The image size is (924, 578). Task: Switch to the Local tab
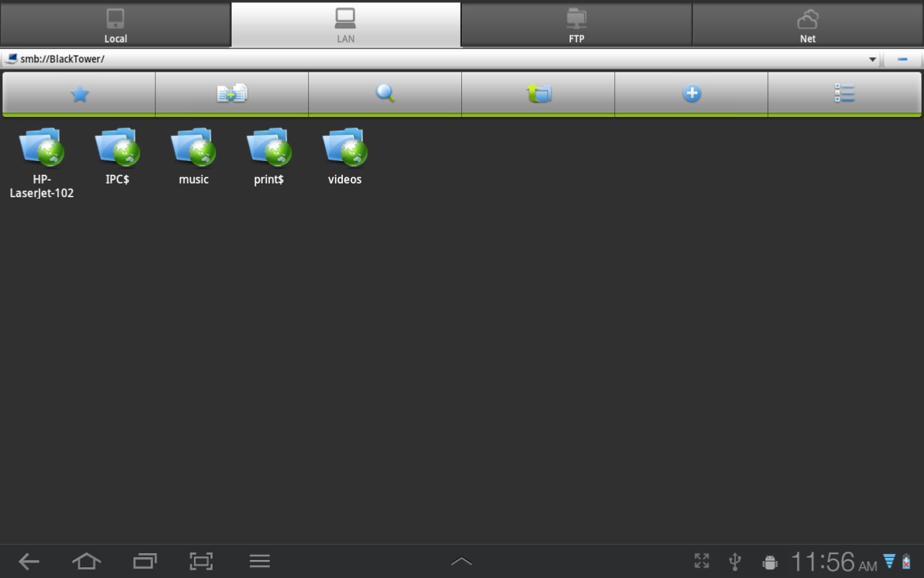(x=115, y=25)
